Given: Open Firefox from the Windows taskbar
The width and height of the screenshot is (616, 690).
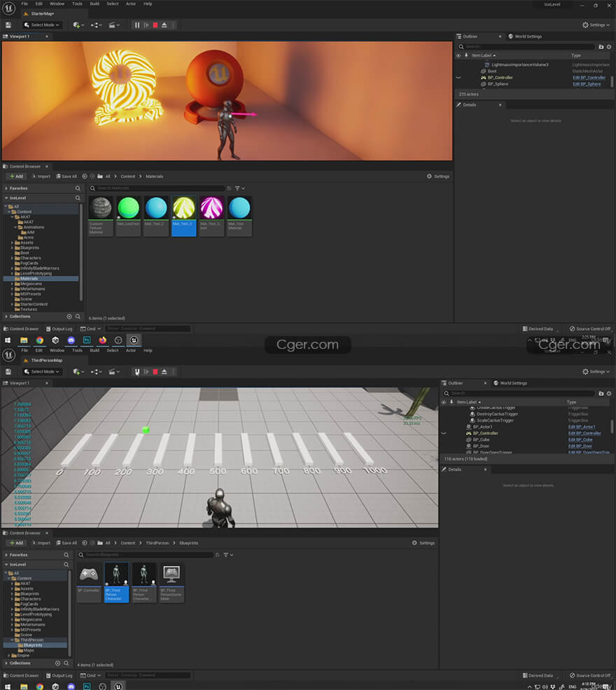Looking at the screenshot, I should click(102, 340).
